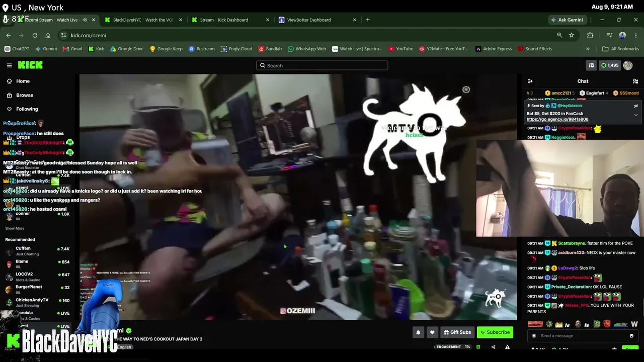The height and width of the screenshot is (362, 644).
Task: Reload the kick.com page
Action: (35, 35)
